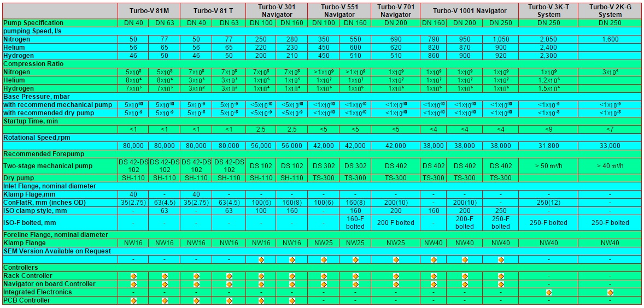Viewport: 644px width, 308px height.
Task: Click the nitrogen pumping speed value 2.050
Action: click(x=548, y=39)
